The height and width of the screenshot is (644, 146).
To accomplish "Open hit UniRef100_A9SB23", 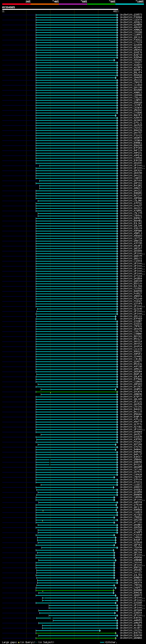I will coord(131,22).
